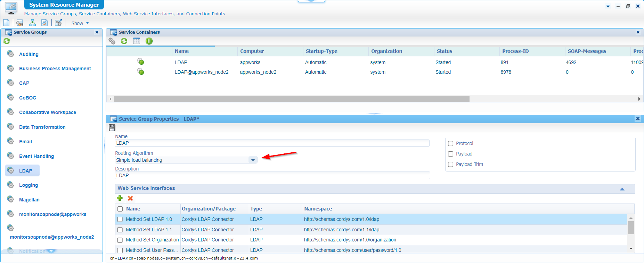Check the Method Set LDAP 1.1 row checkbox
Image resolution: width=644 pixels, height=263 pixels.
coord(120,230)
